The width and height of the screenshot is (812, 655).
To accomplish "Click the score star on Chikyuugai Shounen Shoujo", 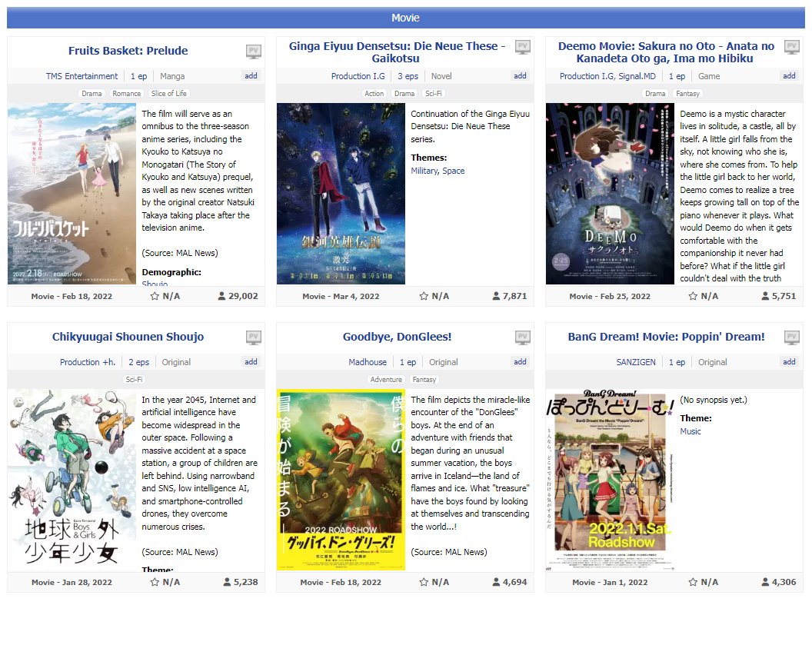I will [x=155, y=582].
